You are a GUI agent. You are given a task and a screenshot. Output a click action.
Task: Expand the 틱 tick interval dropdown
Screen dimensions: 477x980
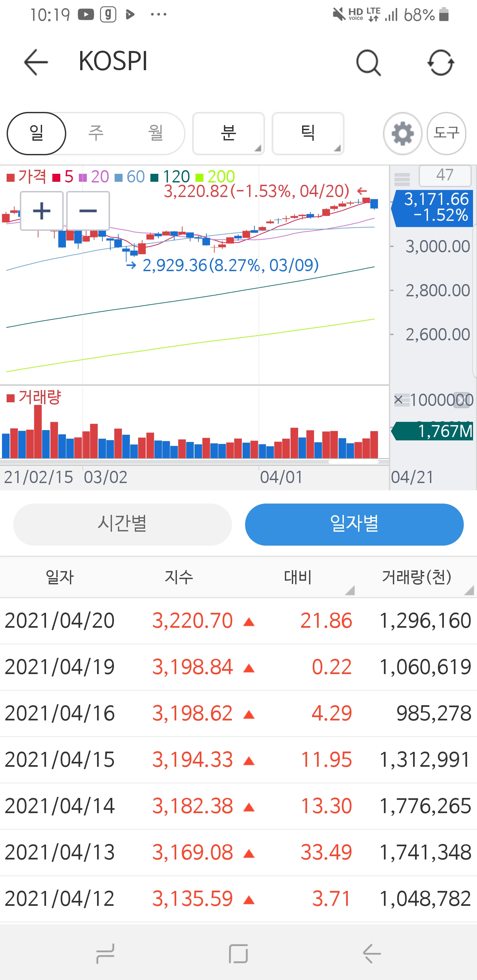coord(308,133)
